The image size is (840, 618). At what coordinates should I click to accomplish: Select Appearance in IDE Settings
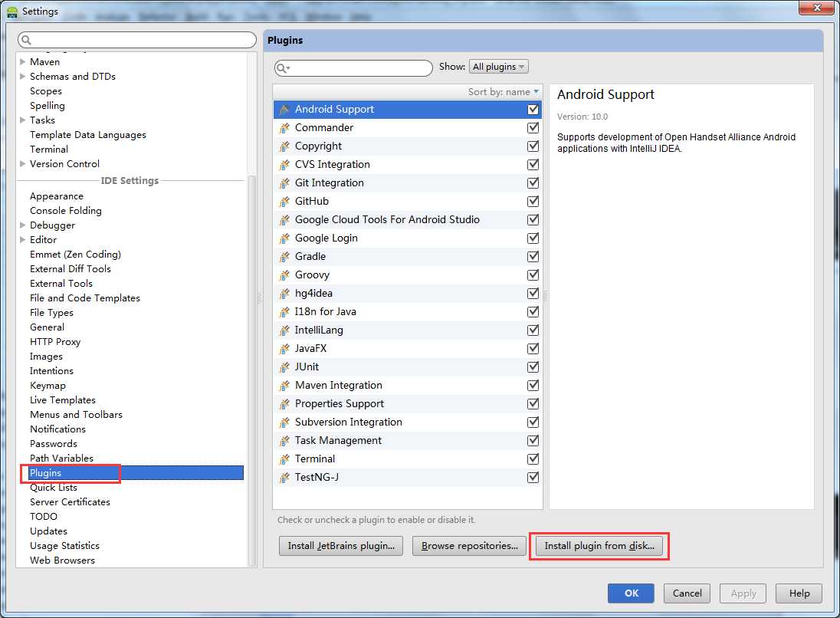(x=57, y=196)
